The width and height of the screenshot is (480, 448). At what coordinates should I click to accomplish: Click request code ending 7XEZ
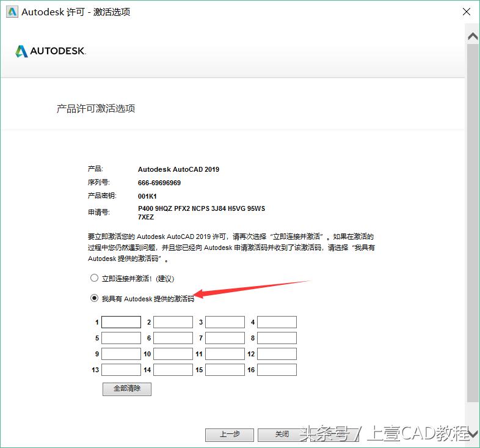coord(146,217)
